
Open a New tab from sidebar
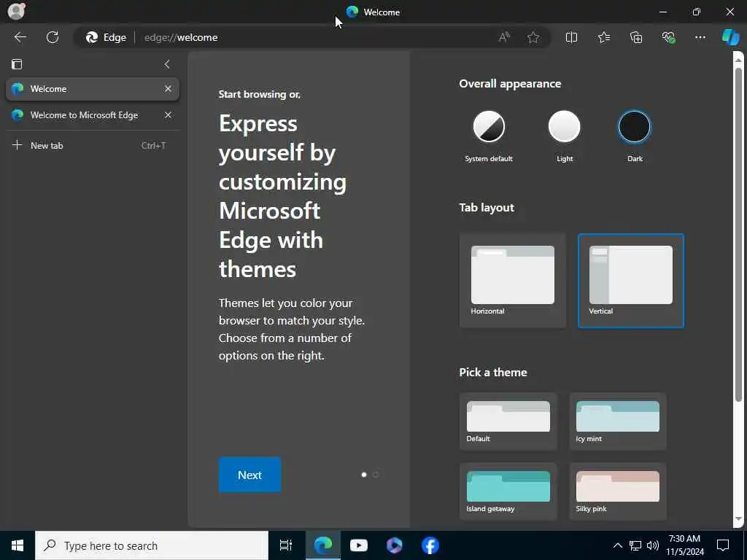tap(93, 145)
